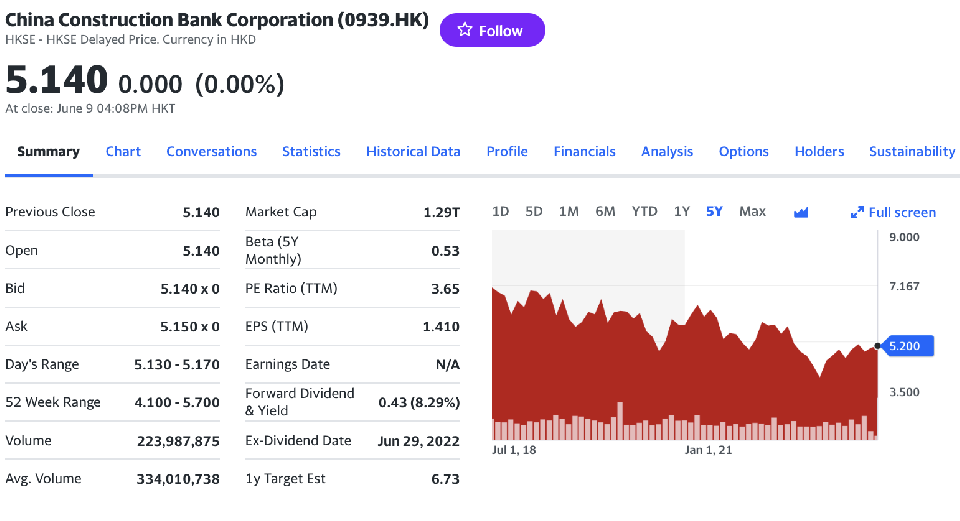
Task: Select the 5Y chart range
Action: (x=714, y=211)
